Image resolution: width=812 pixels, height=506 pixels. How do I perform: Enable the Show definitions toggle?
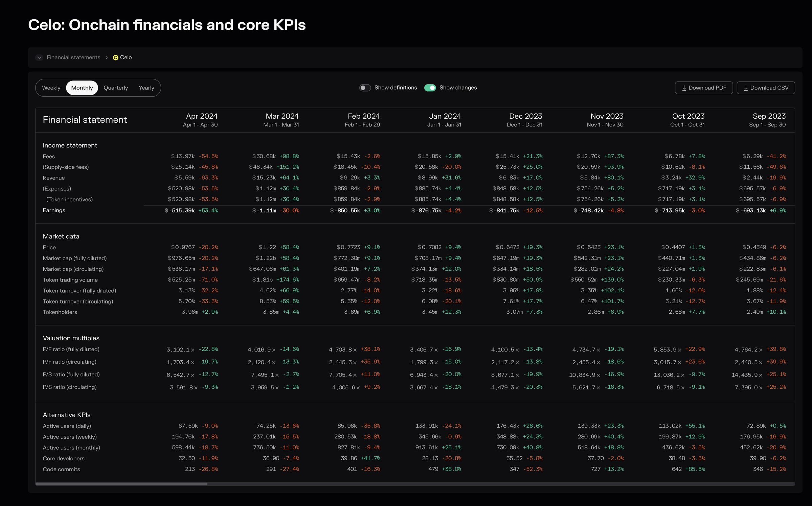(x=365, y=88)
